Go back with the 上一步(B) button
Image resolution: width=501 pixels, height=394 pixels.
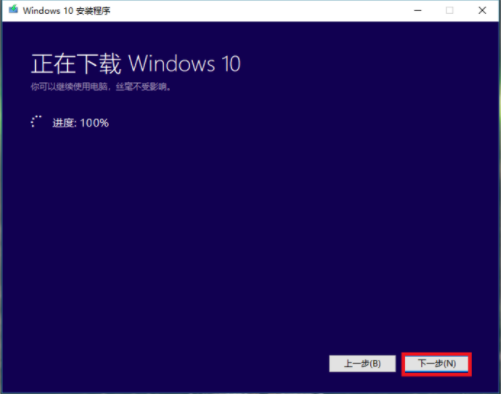[362, 364]
